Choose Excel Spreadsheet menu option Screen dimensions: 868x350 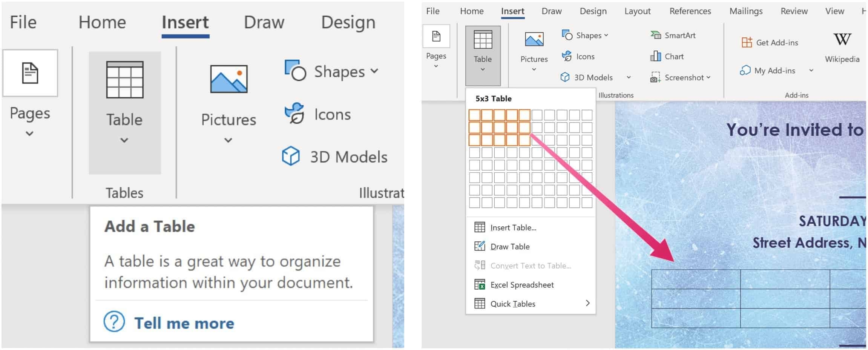pos(531,285)
